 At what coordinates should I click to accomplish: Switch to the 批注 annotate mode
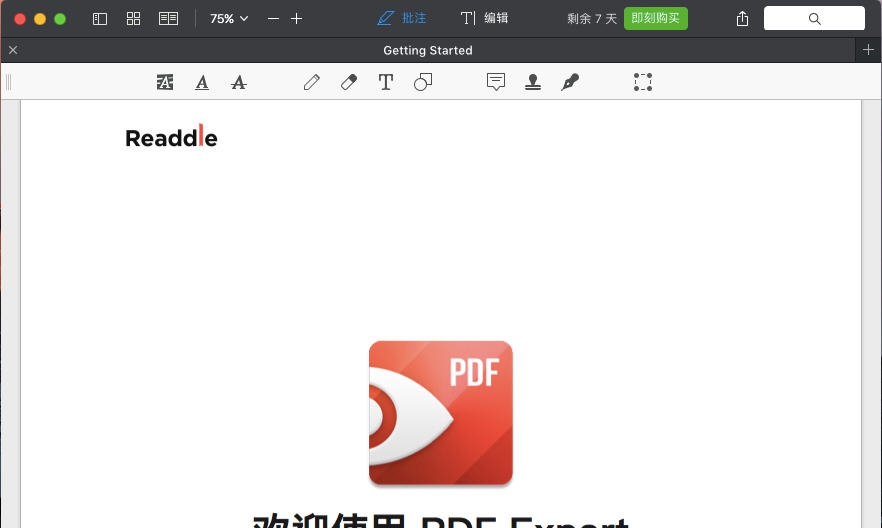(402, 19)
